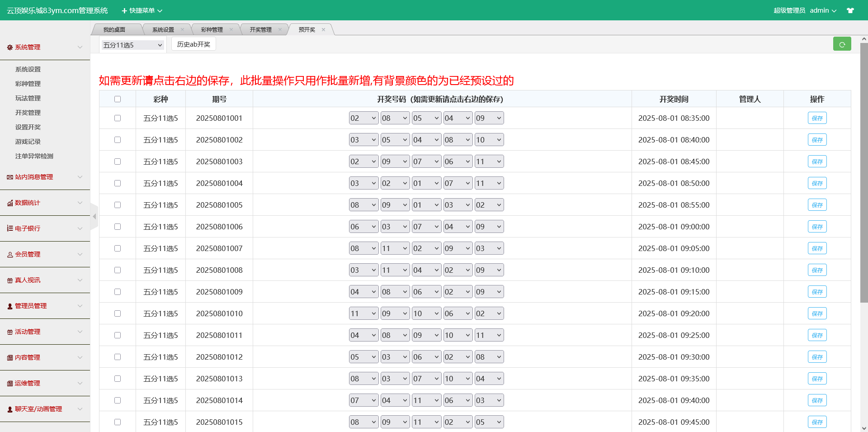Close the 预开奖 tab with its X
Screen dimensions: 868x432
323,30
